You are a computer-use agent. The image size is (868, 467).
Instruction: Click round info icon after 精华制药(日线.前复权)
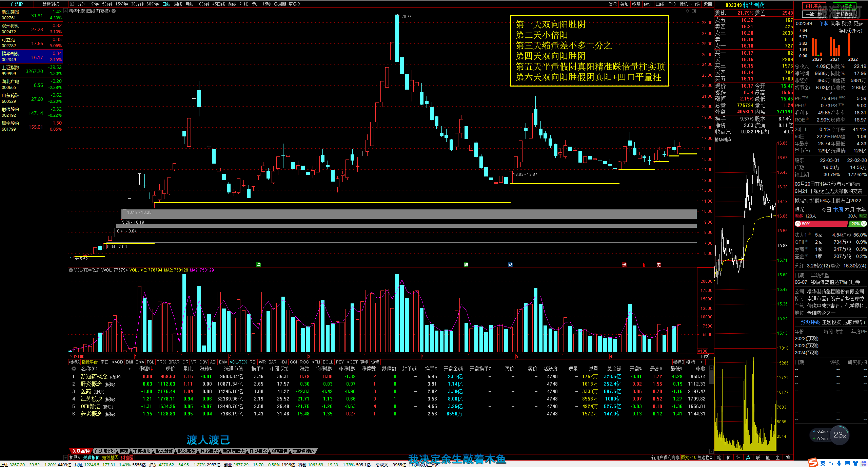pos(114,11)
